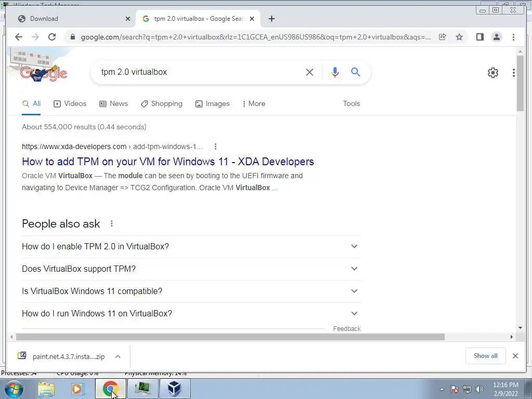Click the horizontal scrollbar thumb

pyautogui.click(x=230, y=337)
